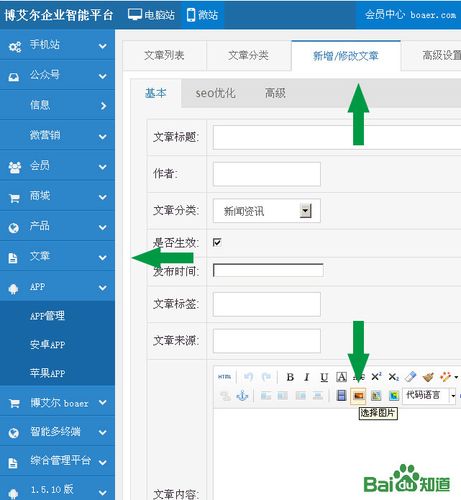Click the document icon beside 文章
Viewport: 461px width, 500px height.
(x=13, y=258)
